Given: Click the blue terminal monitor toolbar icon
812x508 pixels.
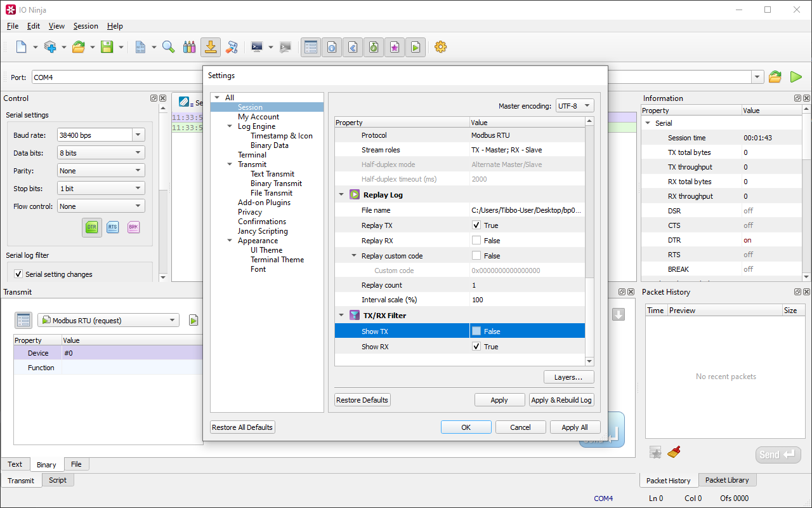Looking at the screenshot, I should [x=257, y=47].
